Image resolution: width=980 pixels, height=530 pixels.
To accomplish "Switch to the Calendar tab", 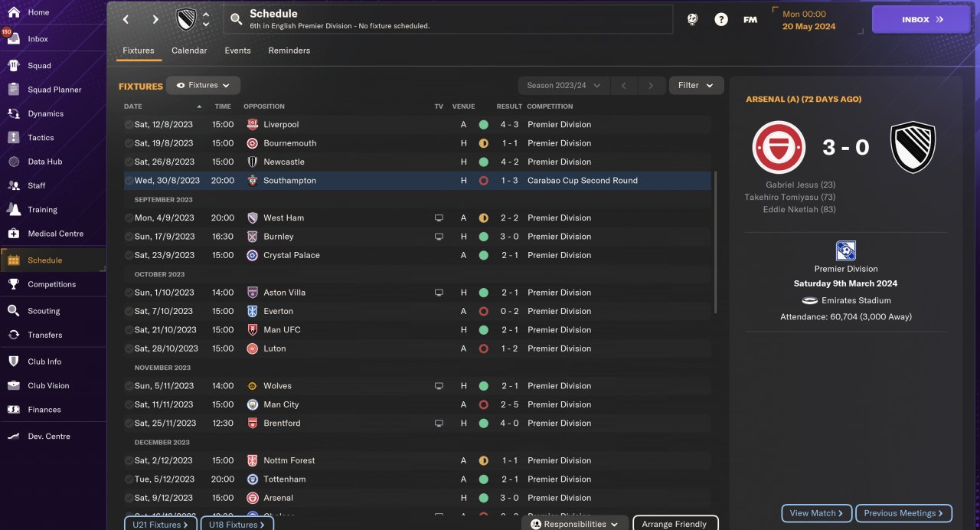I will coord(189,51).
